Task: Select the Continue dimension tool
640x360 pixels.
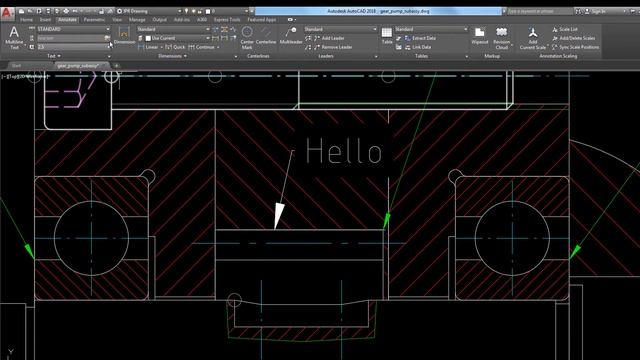Action: click(x=202, y=47)
